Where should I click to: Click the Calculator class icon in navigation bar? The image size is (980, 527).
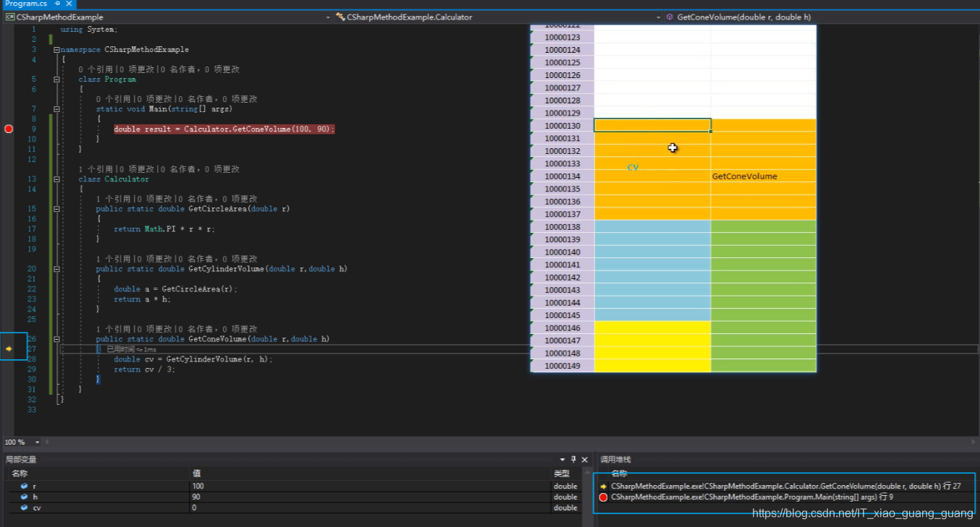340,17
